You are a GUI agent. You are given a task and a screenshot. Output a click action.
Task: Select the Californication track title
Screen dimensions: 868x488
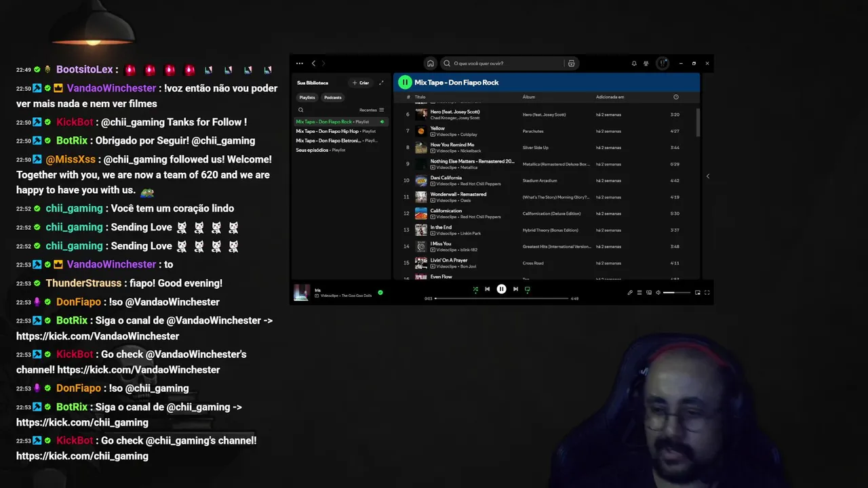pyautogui.click(x=446, y=211)
